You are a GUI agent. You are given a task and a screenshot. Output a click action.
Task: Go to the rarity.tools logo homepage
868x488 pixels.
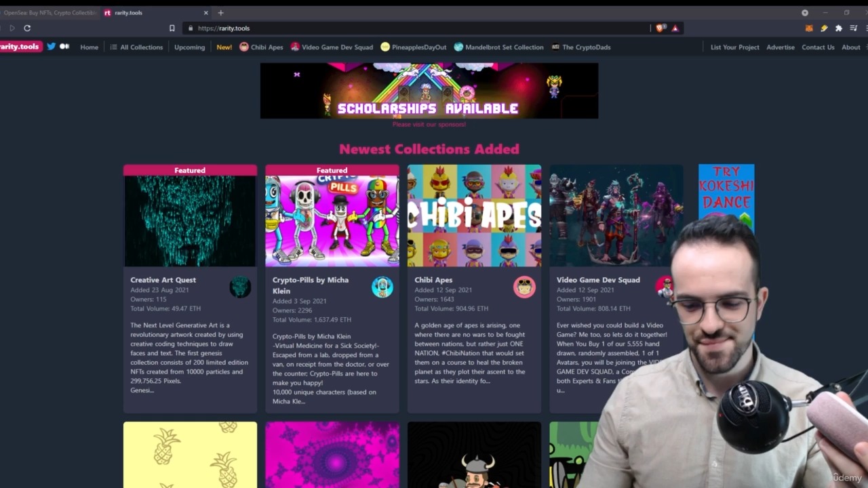point(20,46)
